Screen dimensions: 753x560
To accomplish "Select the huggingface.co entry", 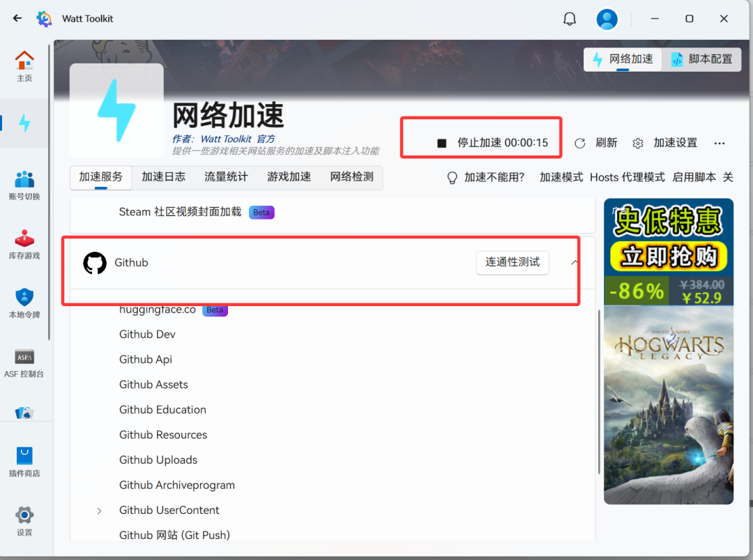I will click(158, 310).
